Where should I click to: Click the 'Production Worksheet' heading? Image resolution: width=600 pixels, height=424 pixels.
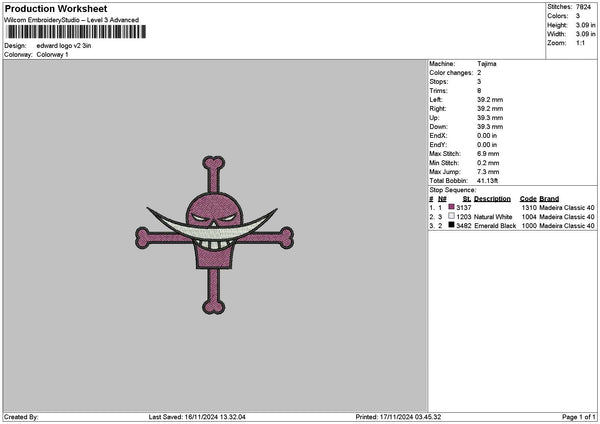tap(56, 8)
